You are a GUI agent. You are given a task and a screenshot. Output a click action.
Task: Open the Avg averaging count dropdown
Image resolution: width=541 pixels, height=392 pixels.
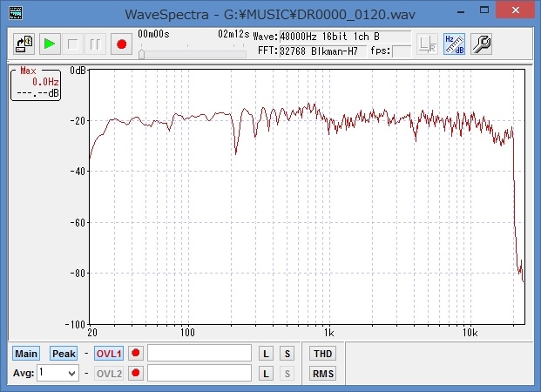[x=58, y=373]
